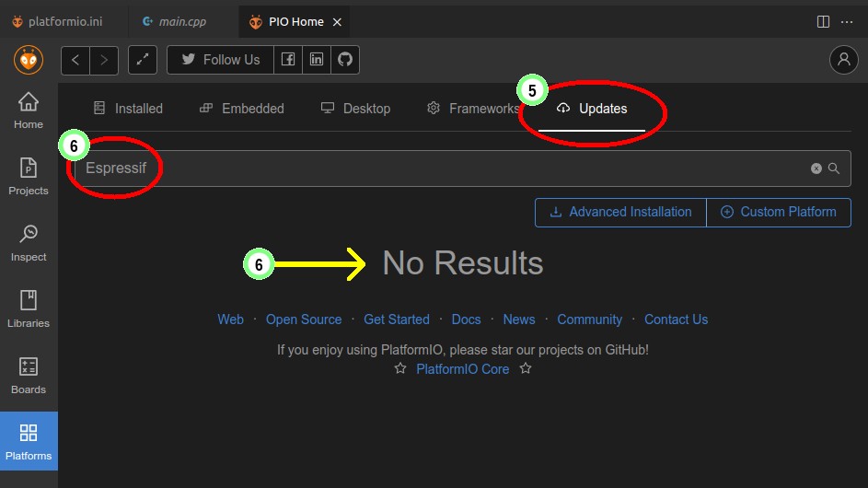Click the Advanced Installation button
This screenshot has height=488, width=868.
click(620, 212)
